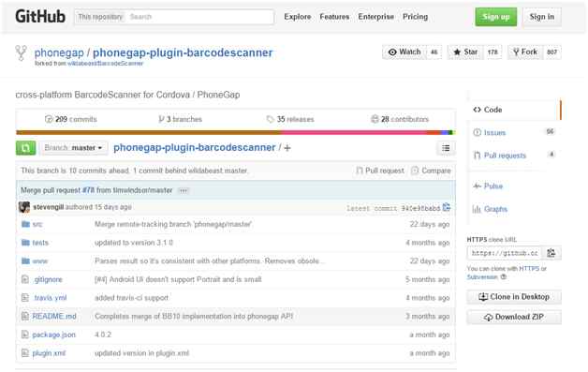The image size is (588, 372).
Task: Open the www folder
Action: (39, 260)
